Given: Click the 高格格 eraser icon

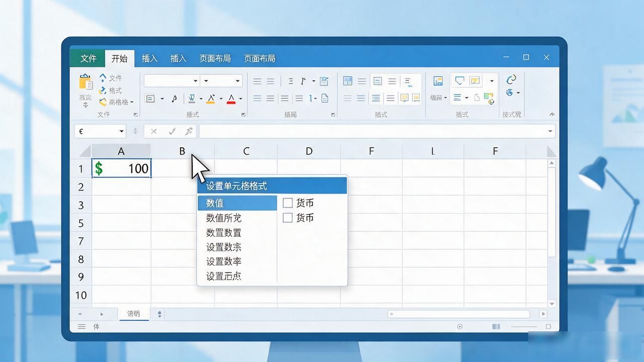Looking at the screenshot, I should coord(103,102).
